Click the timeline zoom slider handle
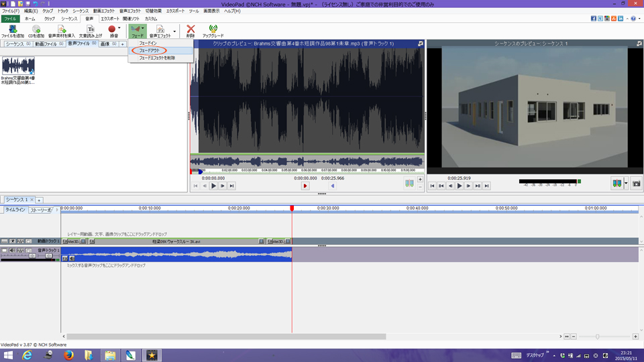Viewport: 644px width, 362px height. point(598,337)
